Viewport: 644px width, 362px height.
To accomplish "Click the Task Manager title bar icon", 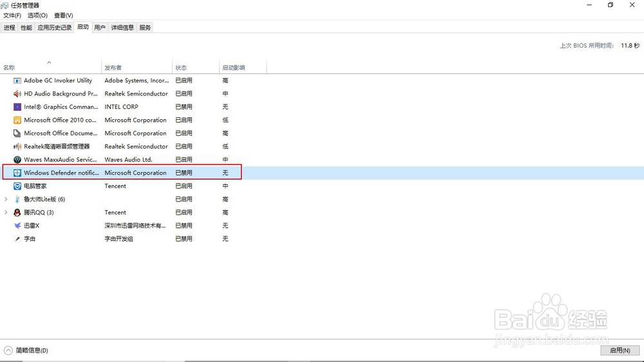I will [x=5, y=5].
